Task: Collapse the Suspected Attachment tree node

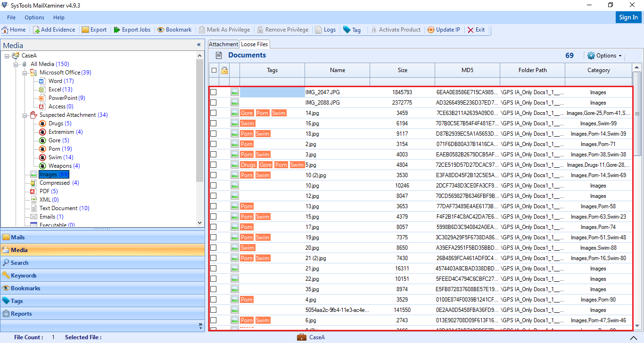Action: [25, 115]
